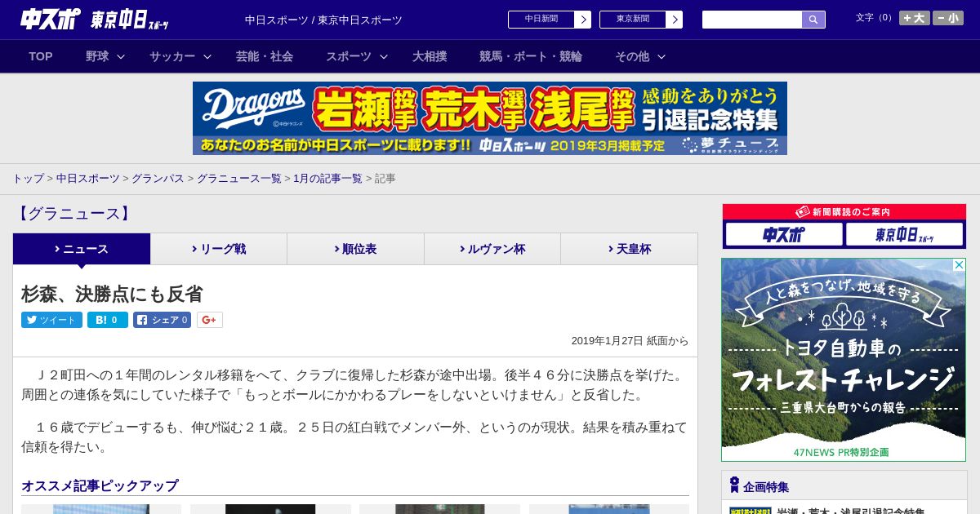Click the オススメ記事ピックアップ heading
980x514 pixels.
pyautogui.click(x=100, y=485)
